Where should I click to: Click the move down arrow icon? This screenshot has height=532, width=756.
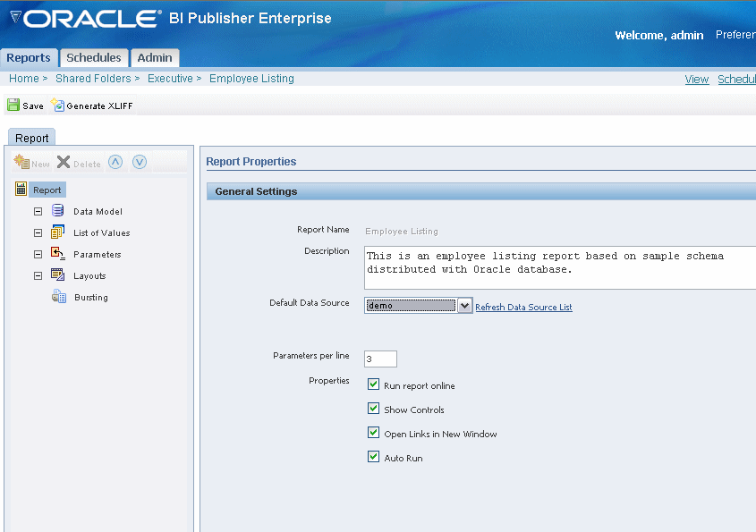click(140, 162)
